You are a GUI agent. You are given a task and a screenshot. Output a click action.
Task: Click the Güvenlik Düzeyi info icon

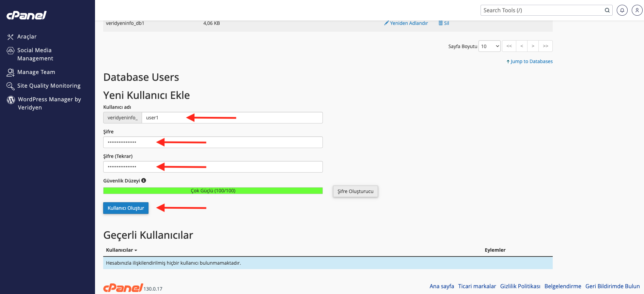144,180
